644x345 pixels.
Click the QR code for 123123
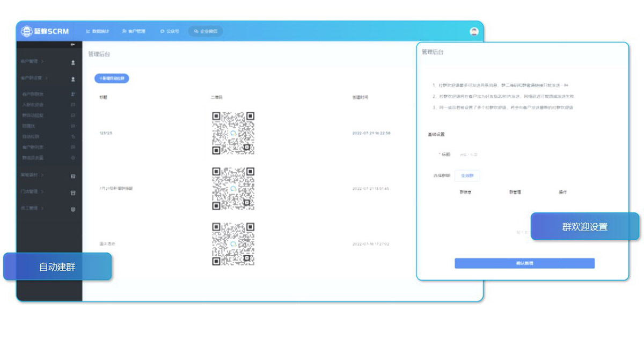point(233,133)
